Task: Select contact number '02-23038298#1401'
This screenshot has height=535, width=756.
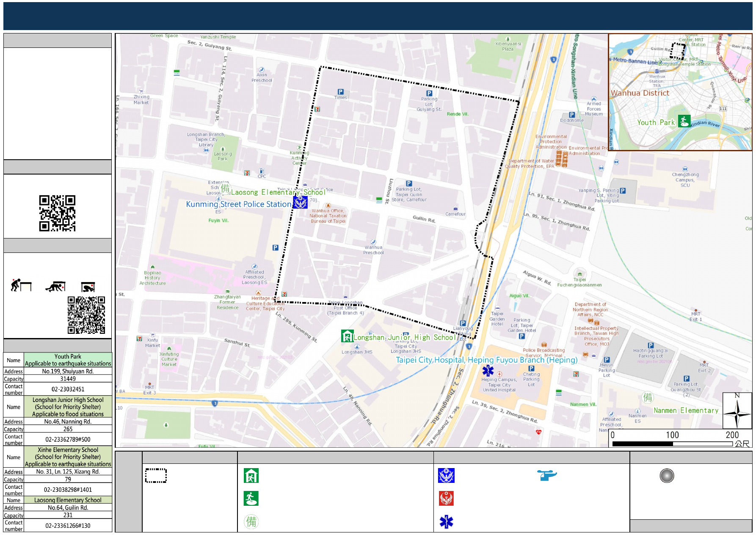Action: 68,489
